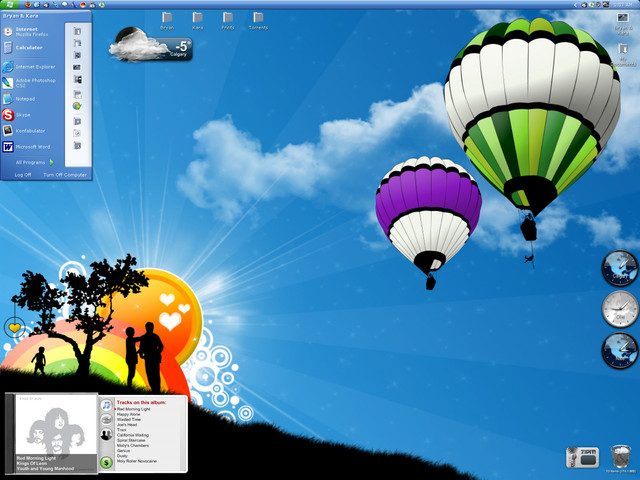Screen dimensions: 640x480
Task: Click Log Off in Start menu
Action: pos(23,175)
